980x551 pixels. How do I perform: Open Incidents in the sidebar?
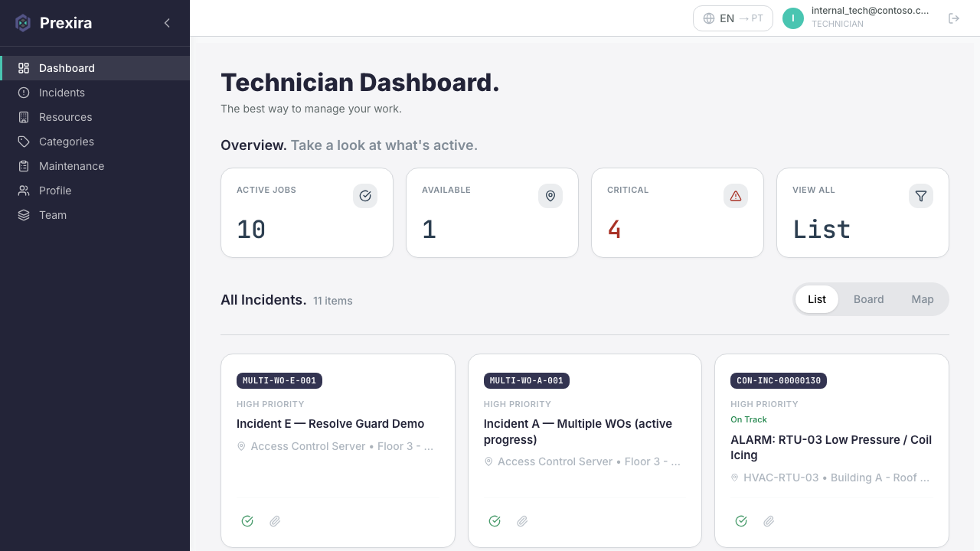tap(95, 93)
